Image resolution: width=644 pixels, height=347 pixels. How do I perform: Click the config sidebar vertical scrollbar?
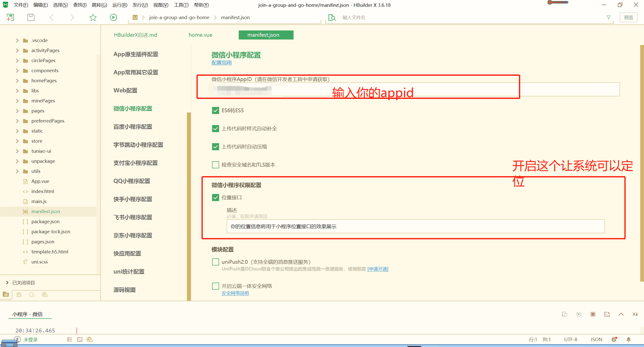pos(189,206)
